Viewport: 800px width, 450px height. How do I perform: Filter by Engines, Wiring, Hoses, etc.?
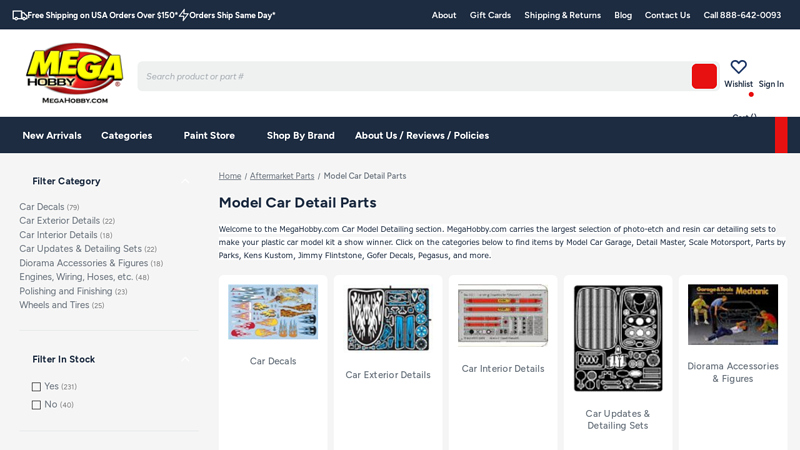click(84, 277)
